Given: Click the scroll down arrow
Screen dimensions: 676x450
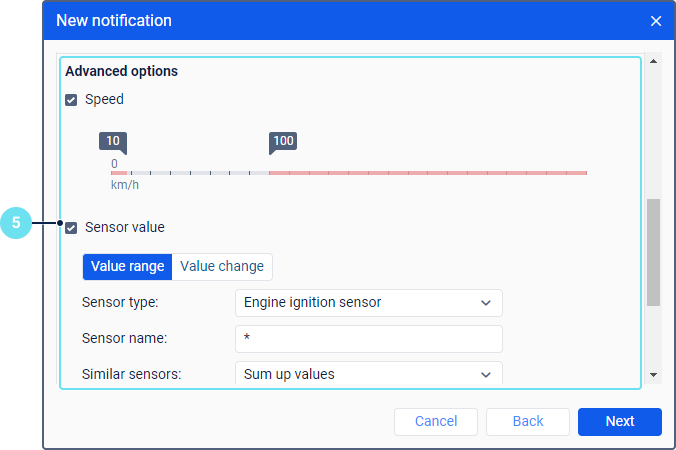Looking at the screenshot, I should tap(654, 375).
